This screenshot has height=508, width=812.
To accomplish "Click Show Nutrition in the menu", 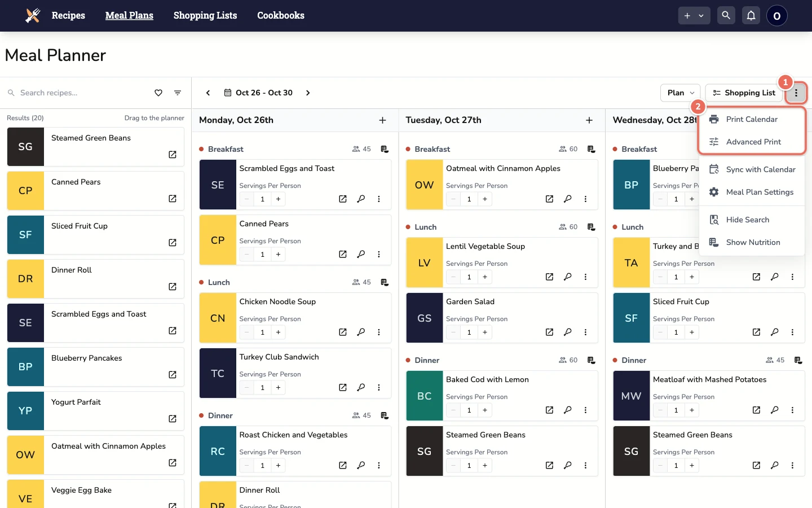I will tap(752, 242).
